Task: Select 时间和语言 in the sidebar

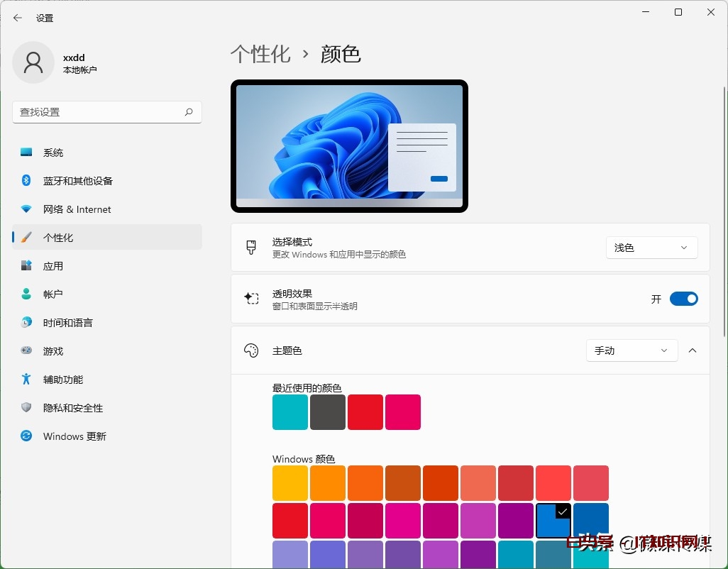Action: [25, 323]
